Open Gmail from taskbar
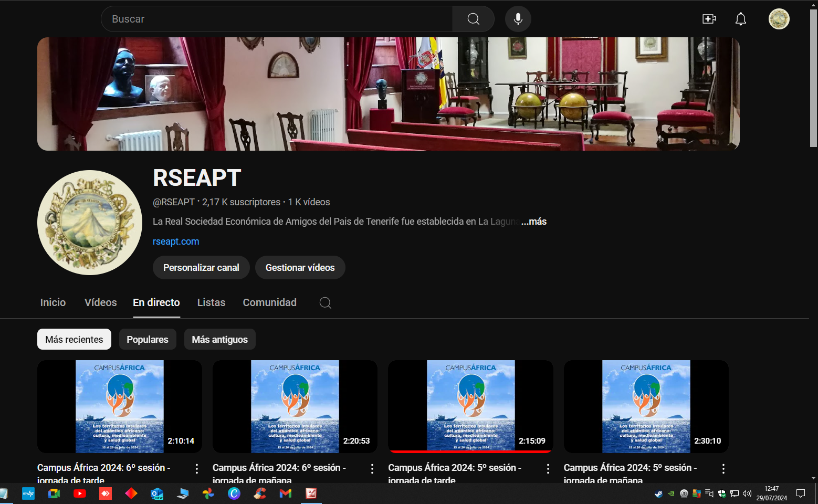This screenshot has height=504, width=818. coord(286,493)
